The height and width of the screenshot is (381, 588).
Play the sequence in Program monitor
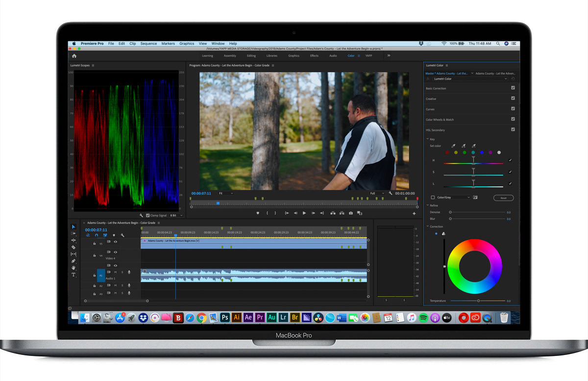(x=304, y=213)
